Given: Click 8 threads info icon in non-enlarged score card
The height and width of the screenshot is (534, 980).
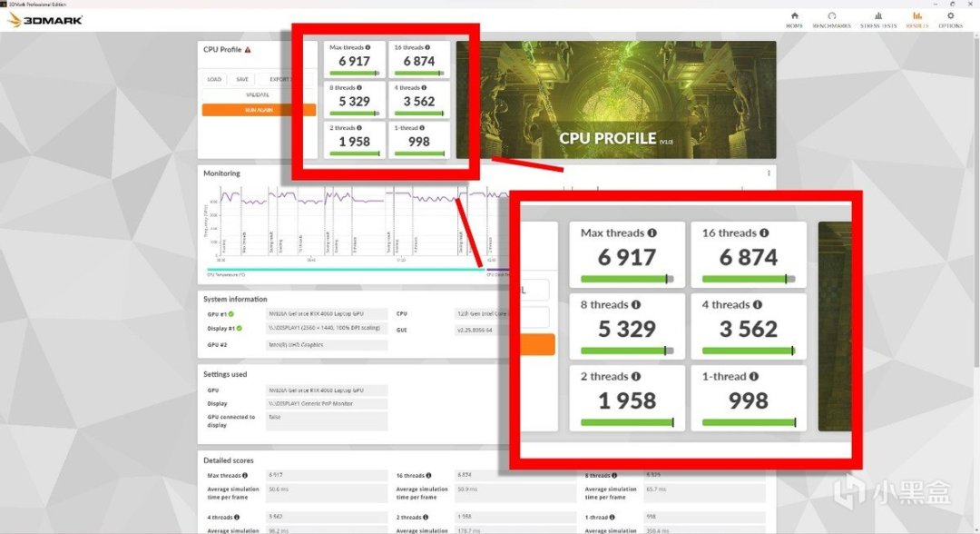Looking at the screenshot, I should click(358, 87).
